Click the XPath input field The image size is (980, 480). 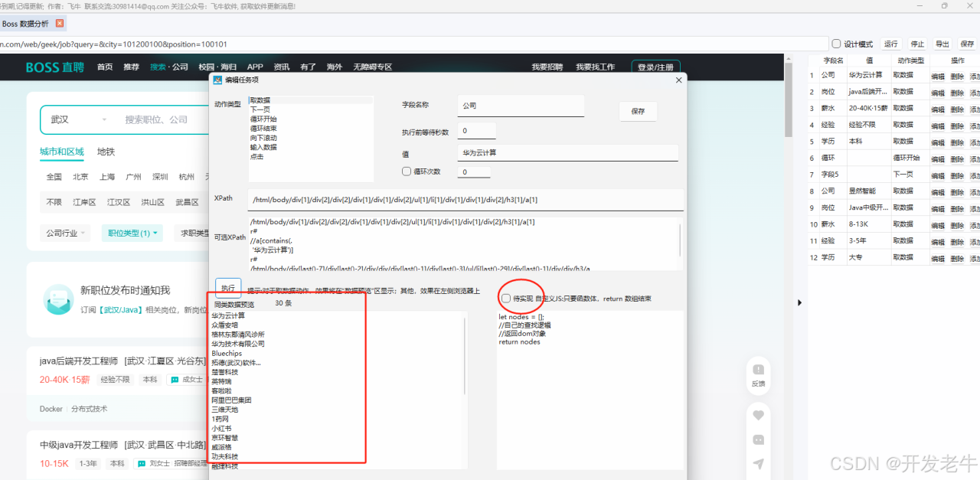click(x=465, y=199)
